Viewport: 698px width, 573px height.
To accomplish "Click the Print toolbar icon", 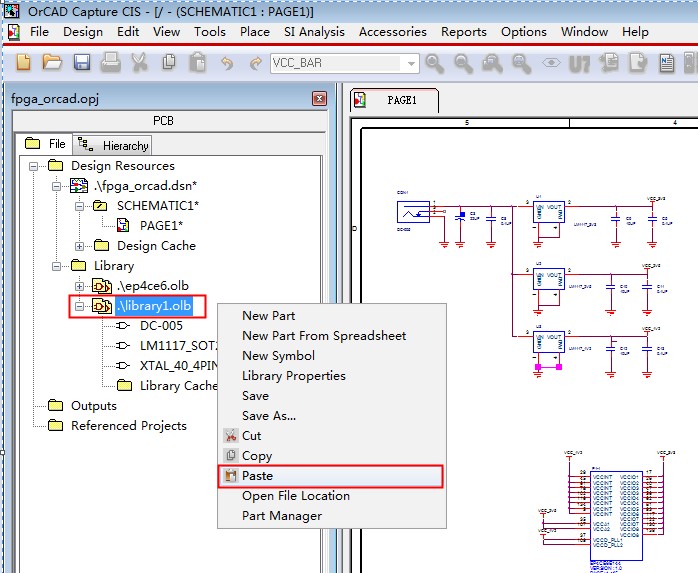I will [x=110, y=62].
